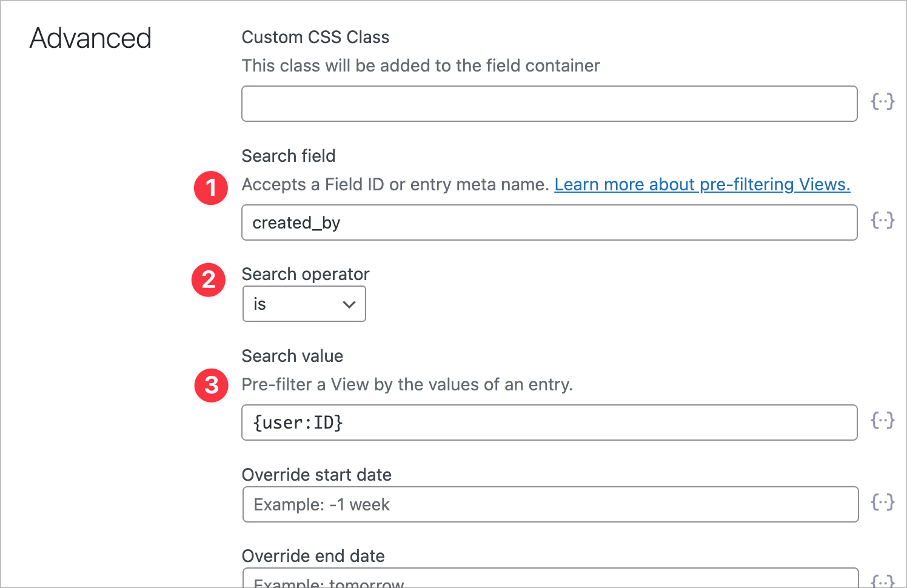Click the Search field label
The image size is (907, 588).
pos(289,156)
